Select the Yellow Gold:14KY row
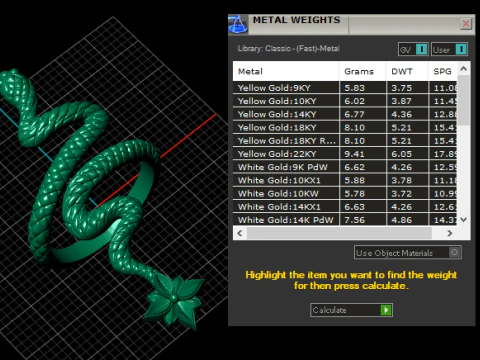 point(345,114)
